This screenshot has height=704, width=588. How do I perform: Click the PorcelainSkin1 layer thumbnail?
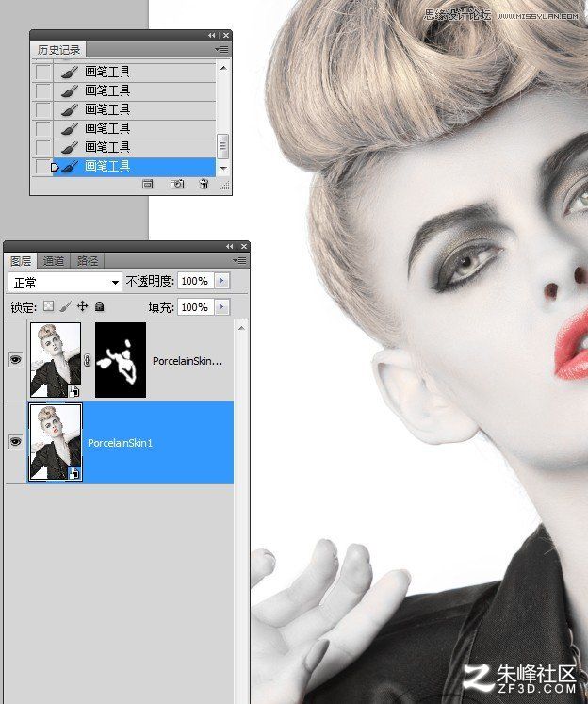point(56,442)
